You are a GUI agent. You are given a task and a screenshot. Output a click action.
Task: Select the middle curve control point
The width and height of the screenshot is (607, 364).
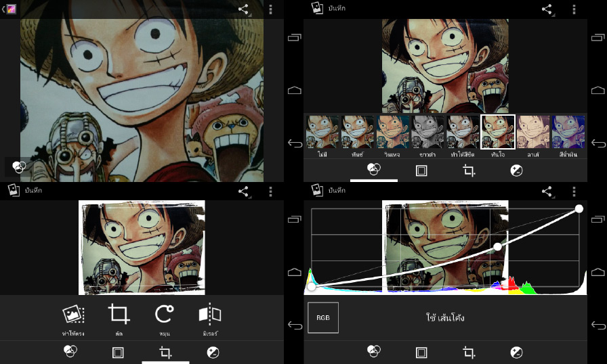coord(498,247)
